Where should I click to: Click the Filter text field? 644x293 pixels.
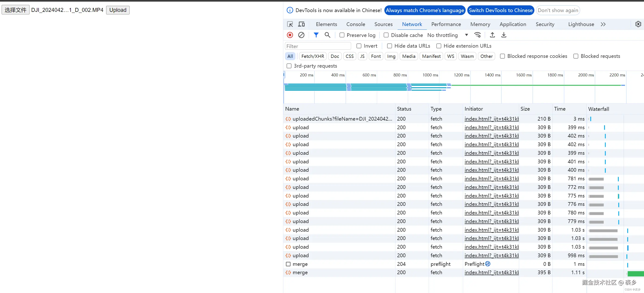coord(318,46)
